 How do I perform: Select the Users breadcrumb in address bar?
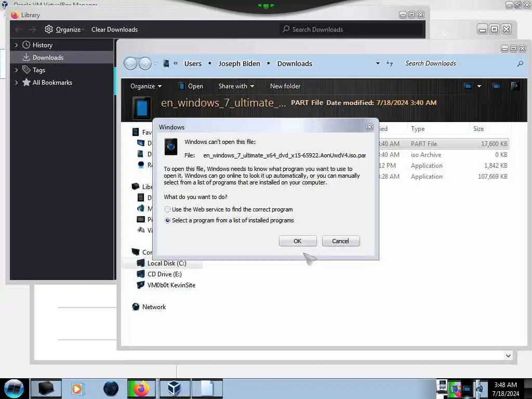click(193, 63)
